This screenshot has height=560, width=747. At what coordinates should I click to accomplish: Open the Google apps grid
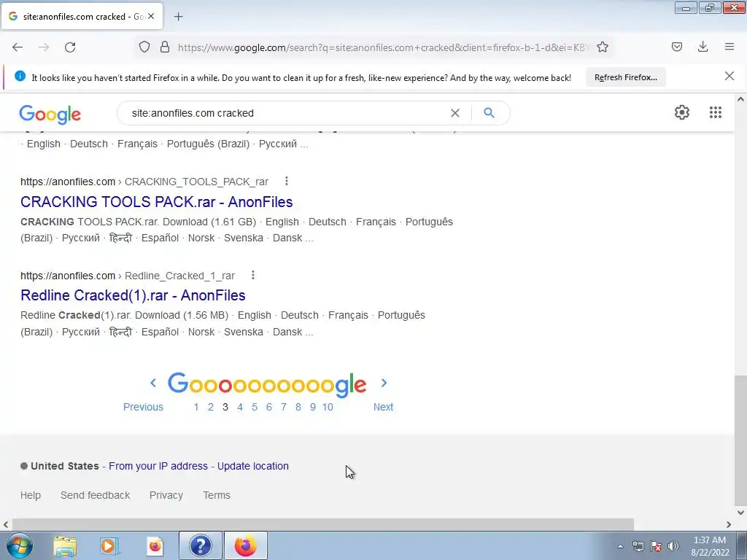pyautogui.click(x=716, y=112)
